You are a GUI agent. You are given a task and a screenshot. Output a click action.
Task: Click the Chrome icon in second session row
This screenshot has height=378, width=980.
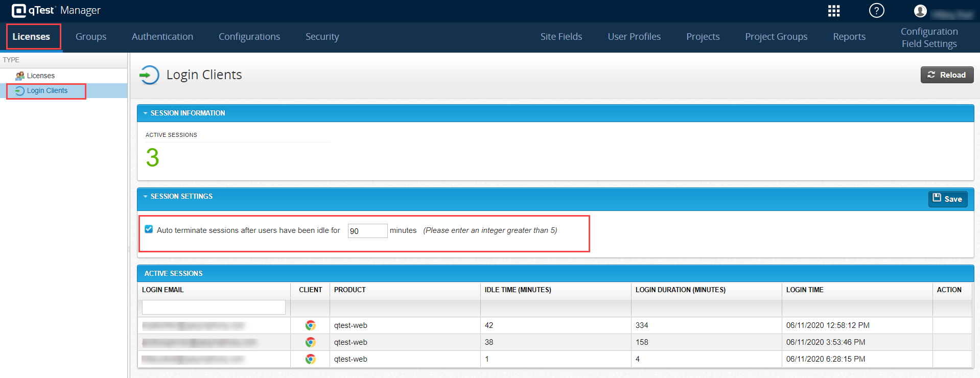310,342
